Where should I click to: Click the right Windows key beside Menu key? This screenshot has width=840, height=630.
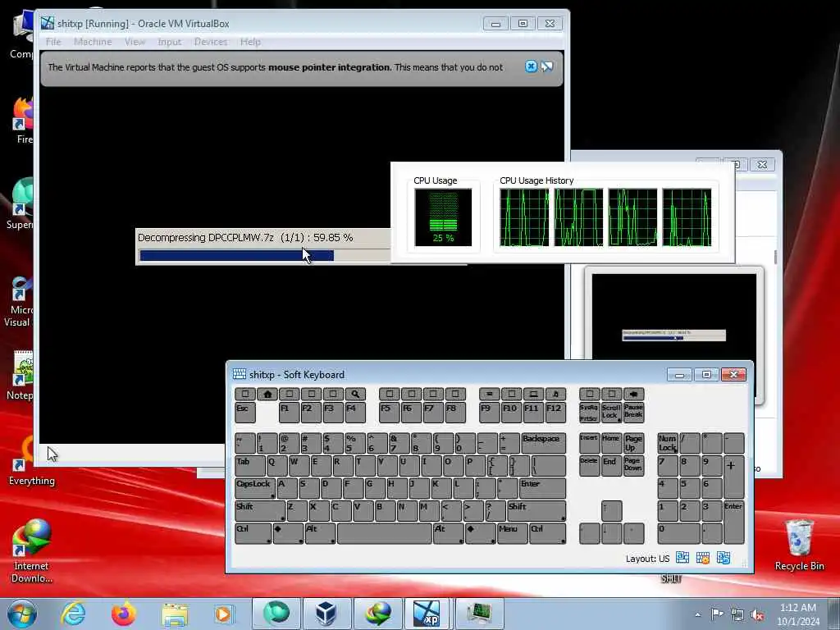[x=480, y=533]
